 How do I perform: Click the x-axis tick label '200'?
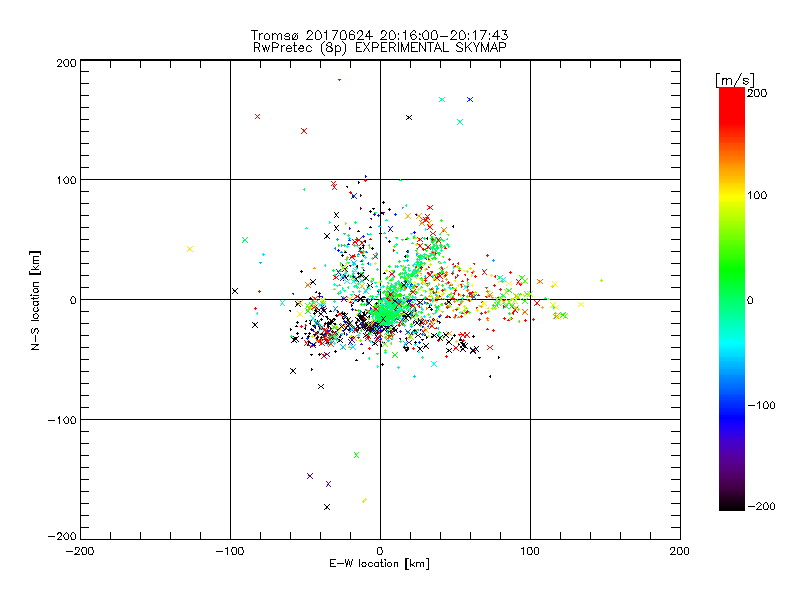tap(680, 552)
